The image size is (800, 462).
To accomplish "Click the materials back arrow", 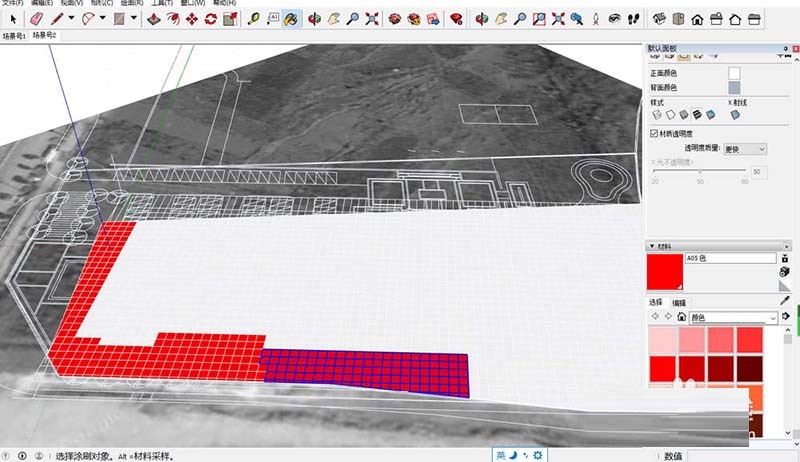I will (x=655, y=317).
